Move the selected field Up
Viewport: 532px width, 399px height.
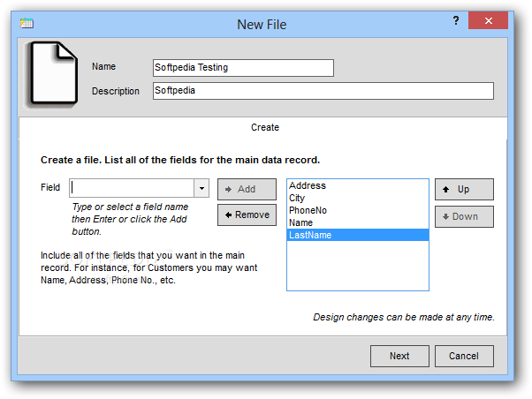pyautogui.click(x=464, y=189)
